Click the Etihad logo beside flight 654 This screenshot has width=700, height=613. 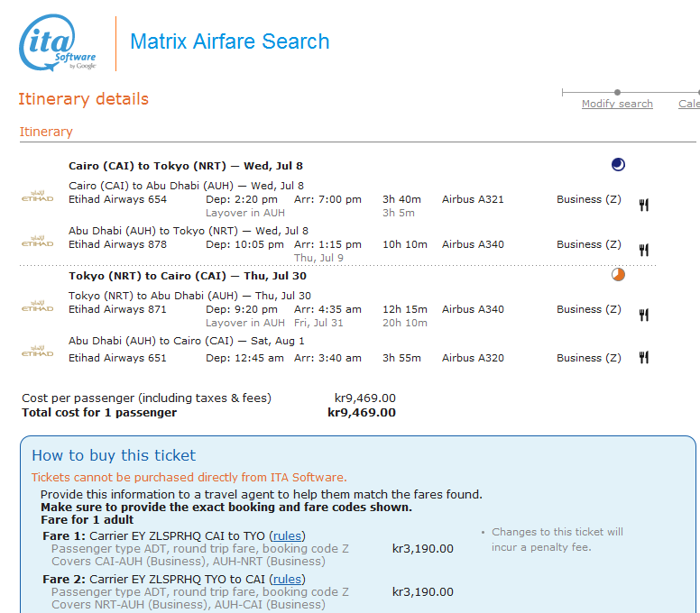pos(37,197)
